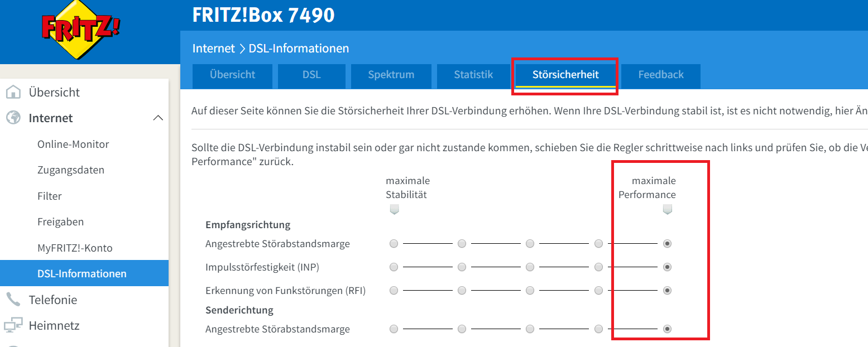Set Funkstörungen (RFI) to second step
The height and width of the screenshot is (347, 868).
462,291
